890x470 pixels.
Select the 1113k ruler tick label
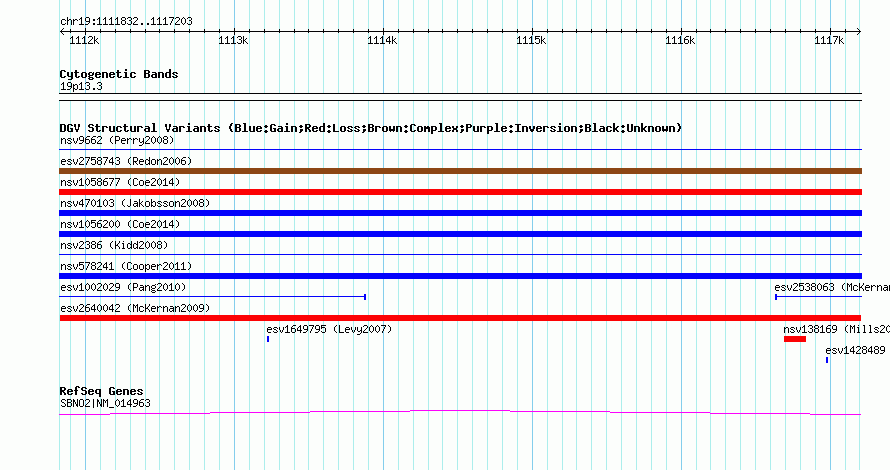[x=233, y=40]
